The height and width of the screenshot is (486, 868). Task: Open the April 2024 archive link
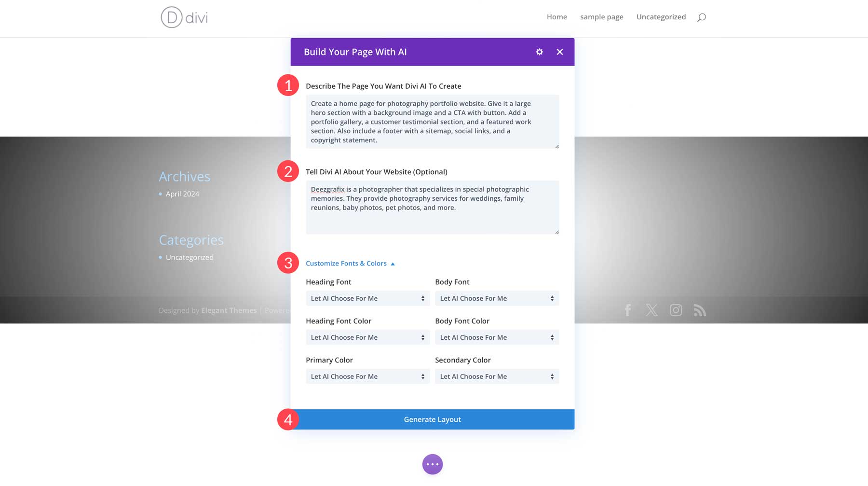coord(182,194)
